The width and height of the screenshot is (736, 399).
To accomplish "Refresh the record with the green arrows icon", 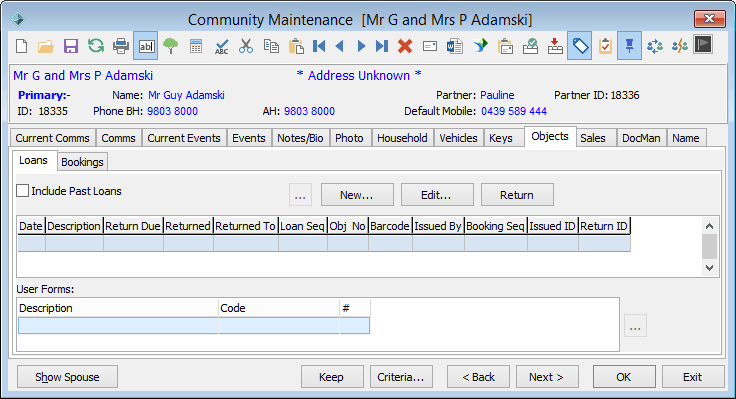I will (x=96, y=46).
